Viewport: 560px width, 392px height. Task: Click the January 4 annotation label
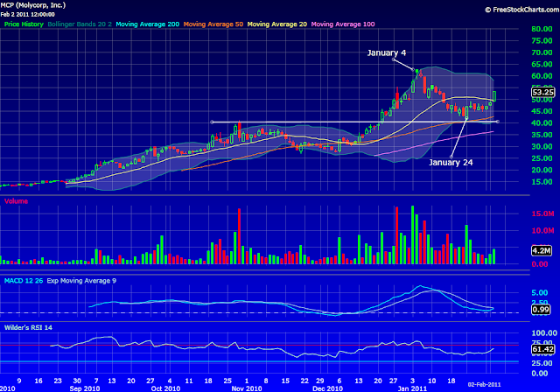(387, 52)
